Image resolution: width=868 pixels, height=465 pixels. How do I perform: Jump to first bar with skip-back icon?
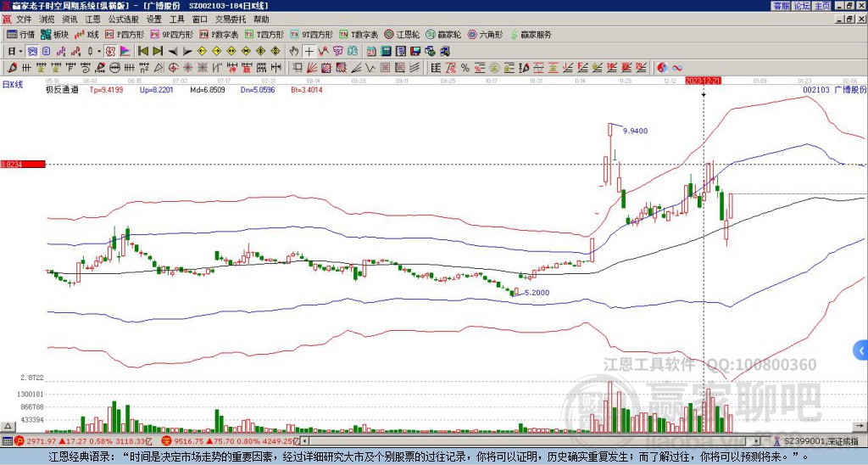tap(142, 52)
